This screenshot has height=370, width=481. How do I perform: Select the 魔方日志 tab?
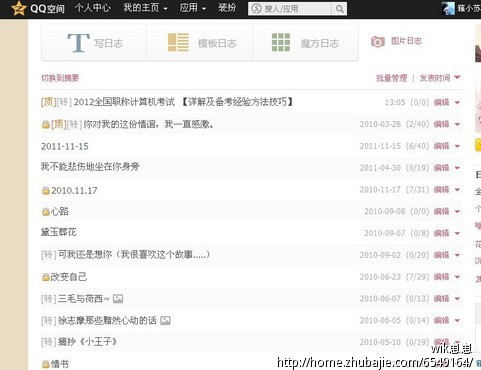305,43
